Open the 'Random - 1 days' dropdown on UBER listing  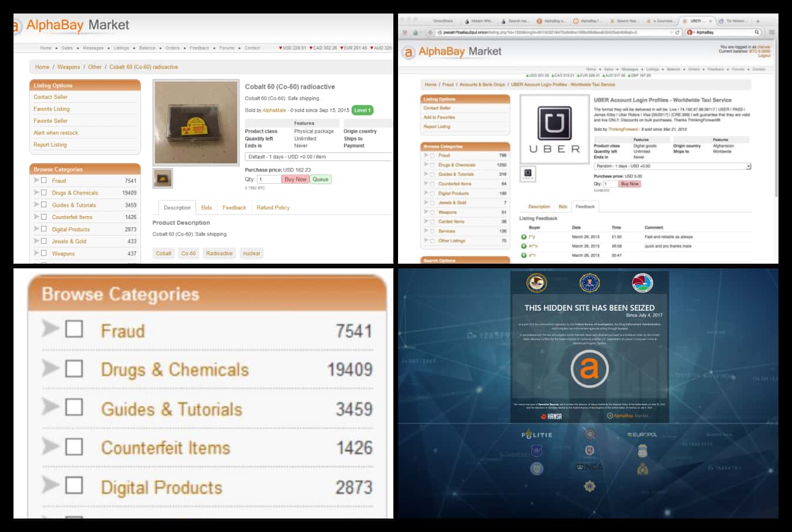673,166
